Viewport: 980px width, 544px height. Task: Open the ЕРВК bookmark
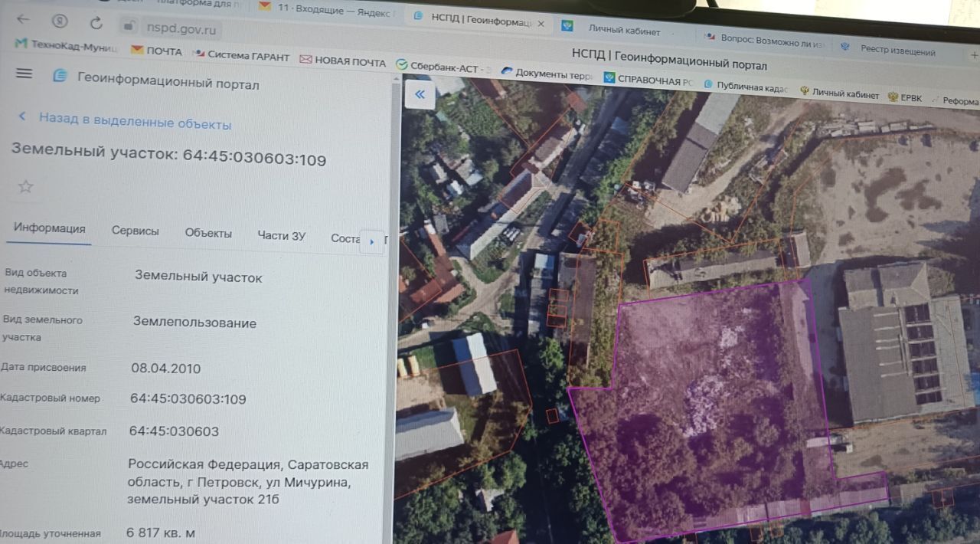pos(905,98)
